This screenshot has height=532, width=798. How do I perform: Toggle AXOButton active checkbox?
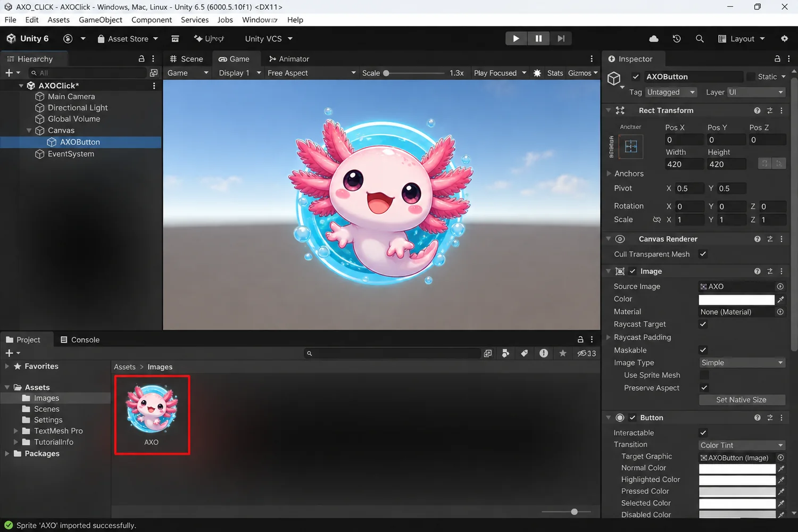(636, 77)
